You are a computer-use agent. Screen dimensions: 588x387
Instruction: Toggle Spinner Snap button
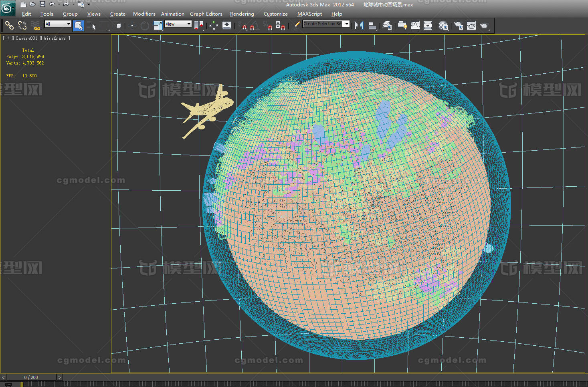tap(281, 26)
